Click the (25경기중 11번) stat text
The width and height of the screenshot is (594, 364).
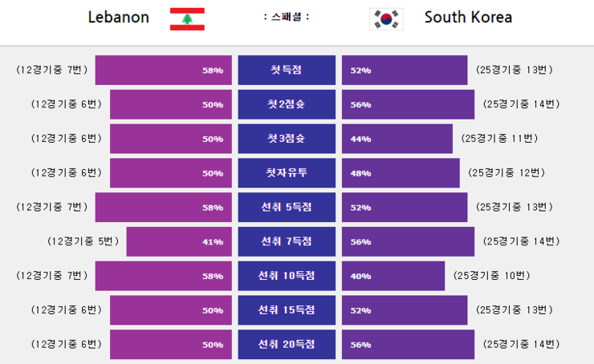tap(499, 139)
